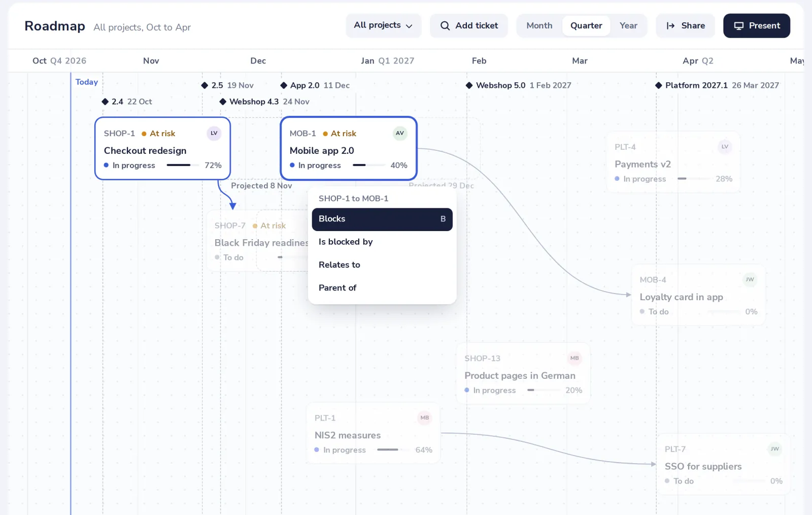The height and width of the screenshot is (515, 812).
Task: Open the Product pages in German title
Action: 520,376
